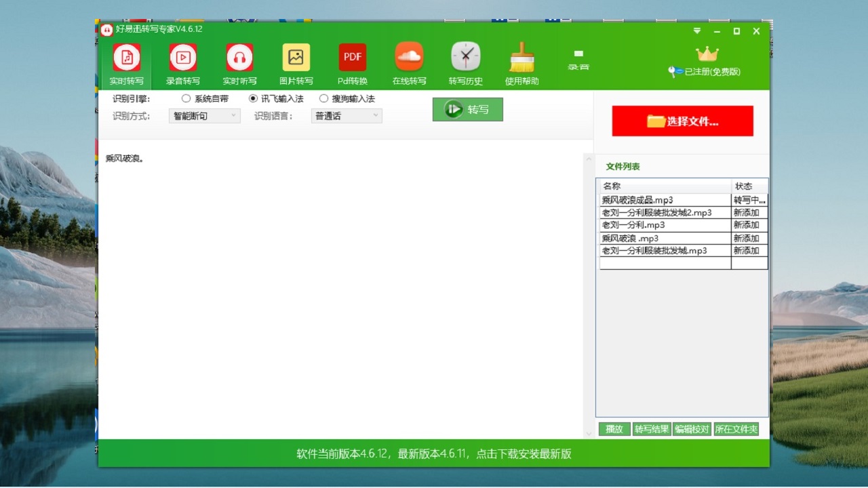Open the Pdf转换 PDF conversion tool
Image resolution: width=868 pixels, height=488 pixels.
pos(353,65)
